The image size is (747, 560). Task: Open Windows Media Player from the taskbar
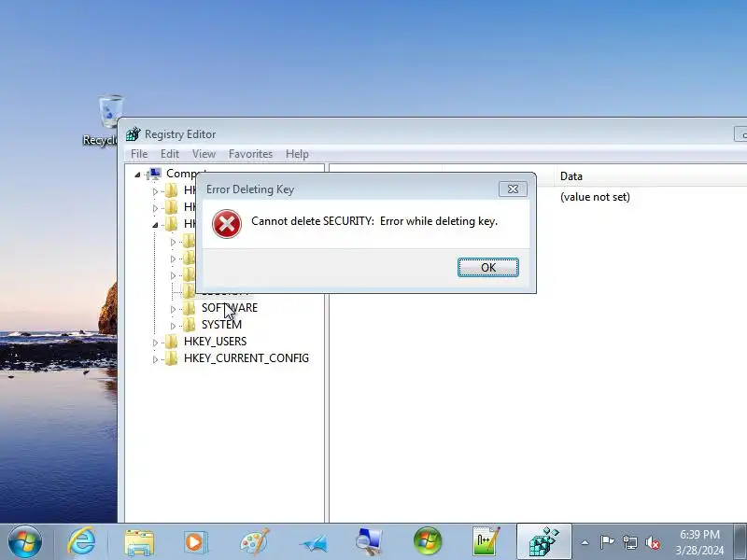coord(195,542)
